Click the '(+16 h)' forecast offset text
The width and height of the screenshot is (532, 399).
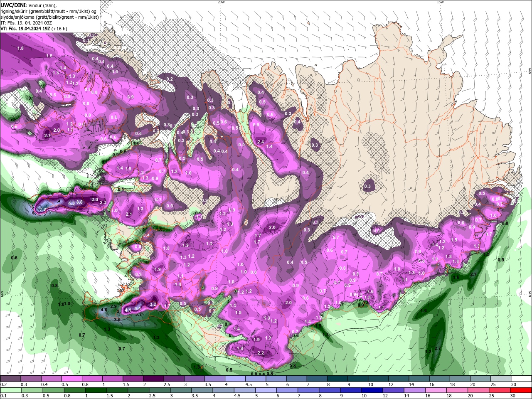[59, 29]
